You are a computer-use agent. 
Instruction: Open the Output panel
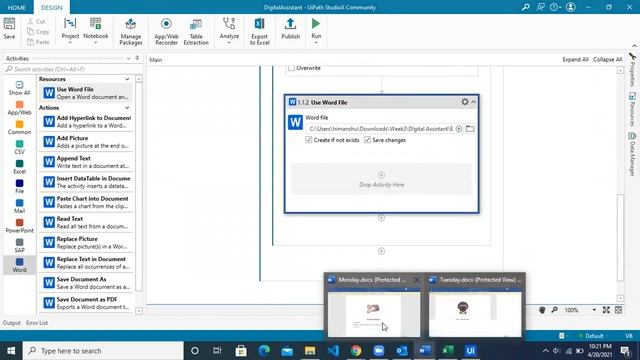[x=11, y=323]
